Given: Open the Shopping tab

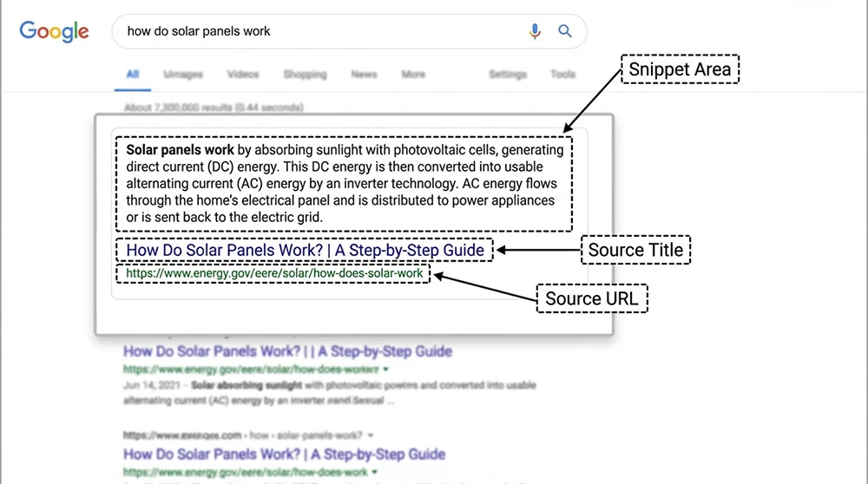Looking at the screenshot, I should [x=305, y=74].
